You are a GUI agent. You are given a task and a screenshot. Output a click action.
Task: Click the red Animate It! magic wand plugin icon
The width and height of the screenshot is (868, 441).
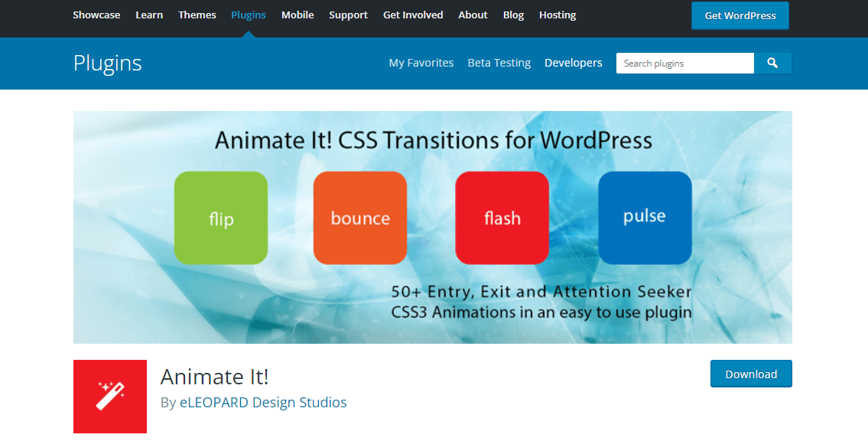[109, 397]
